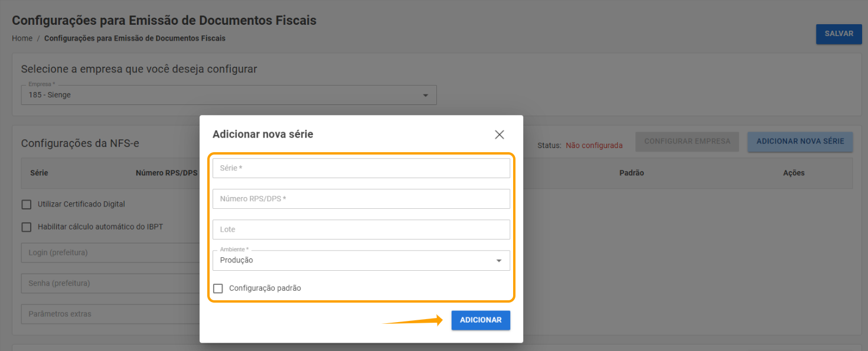Enable Utilizar Certificado Digital checkbox
868x351 pixels.
27,204
